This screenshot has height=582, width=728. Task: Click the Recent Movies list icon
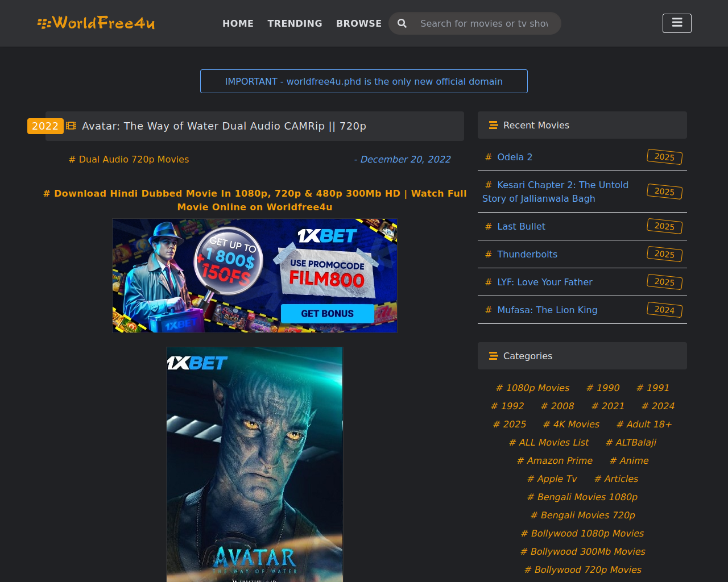(x=493, y=125)
